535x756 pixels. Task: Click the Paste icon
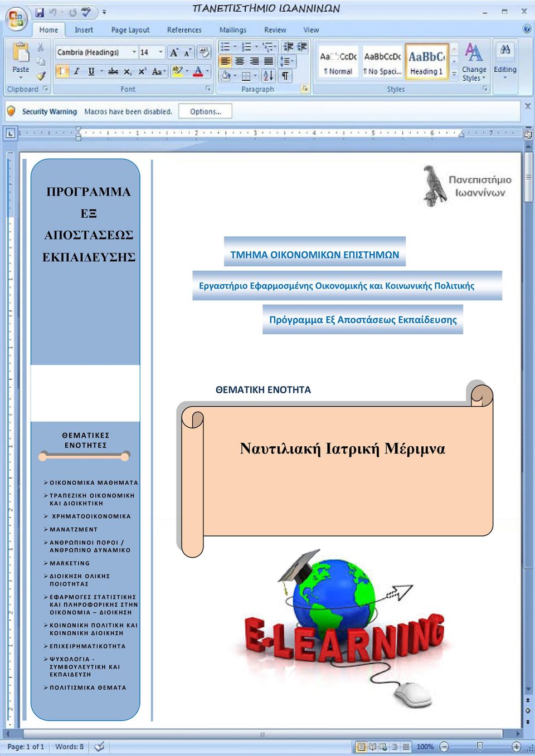click(x=21, y=52)
